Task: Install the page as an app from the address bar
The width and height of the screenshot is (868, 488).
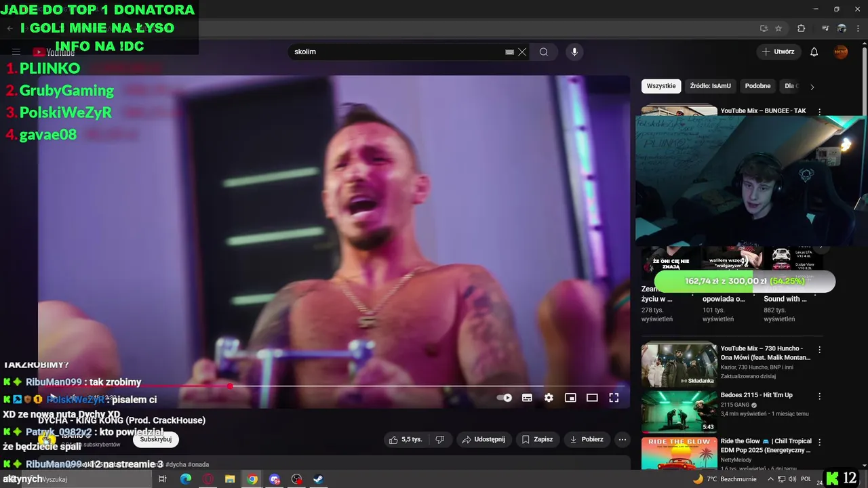Action: tap(764, 28)
